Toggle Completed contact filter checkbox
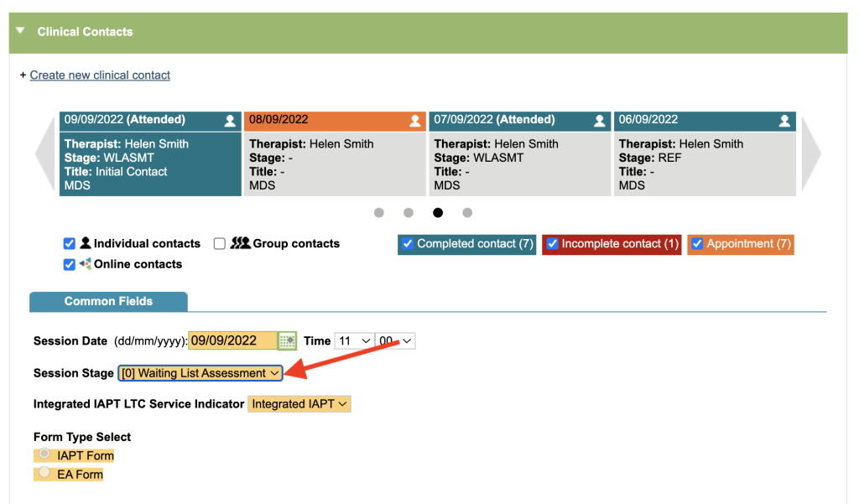This screenshot has height=504, width=859. tap(408, 244)
